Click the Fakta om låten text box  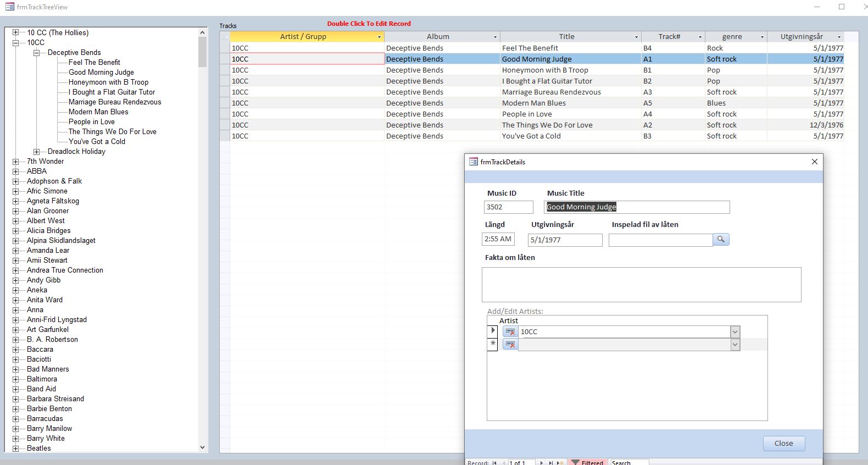click(641, 284)
